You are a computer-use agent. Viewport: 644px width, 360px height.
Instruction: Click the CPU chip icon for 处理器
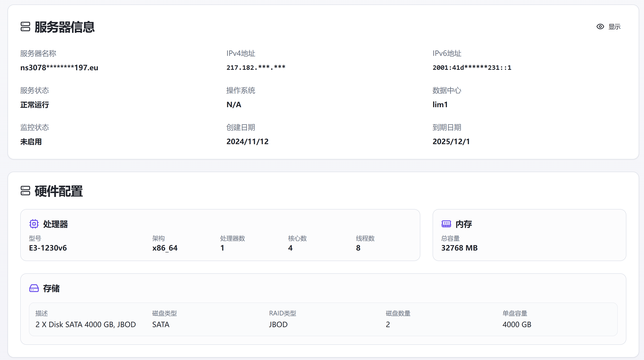(34, 224)
